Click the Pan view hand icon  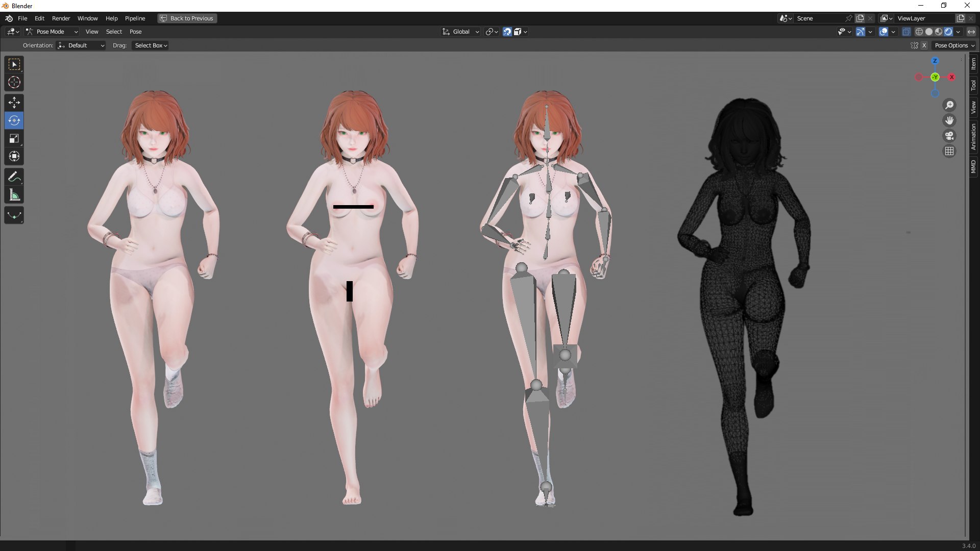coord(949,120)
